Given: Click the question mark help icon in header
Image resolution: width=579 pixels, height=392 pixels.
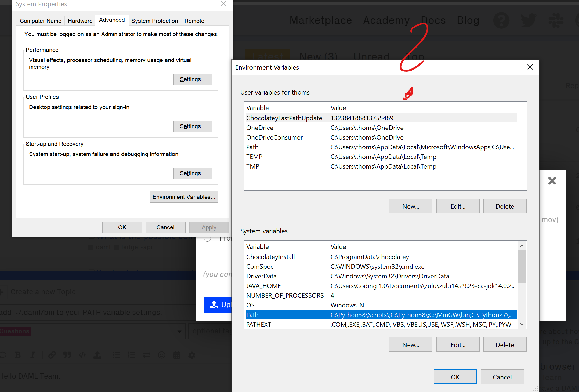Looking at the screenshot, I should 501,20.
